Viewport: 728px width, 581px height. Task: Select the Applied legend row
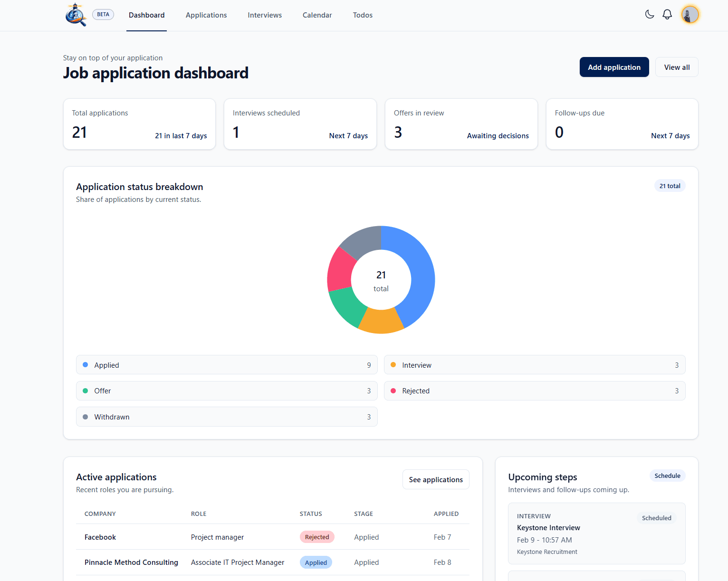click(x=227, y=364)
